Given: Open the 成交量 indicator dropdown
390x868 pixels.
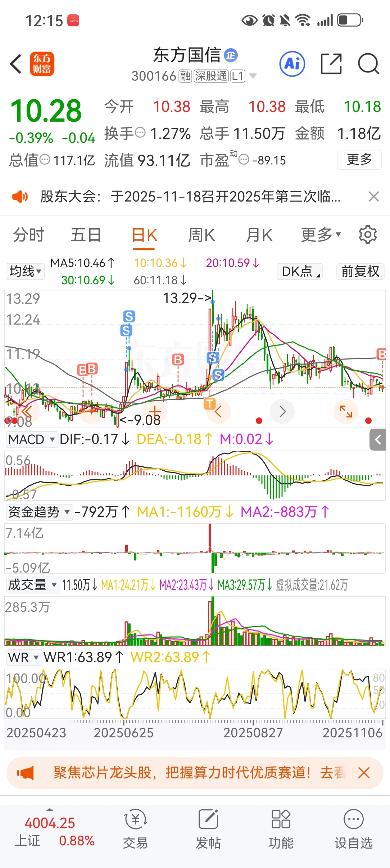Looking at the screenshot, I should coord(32,585).
